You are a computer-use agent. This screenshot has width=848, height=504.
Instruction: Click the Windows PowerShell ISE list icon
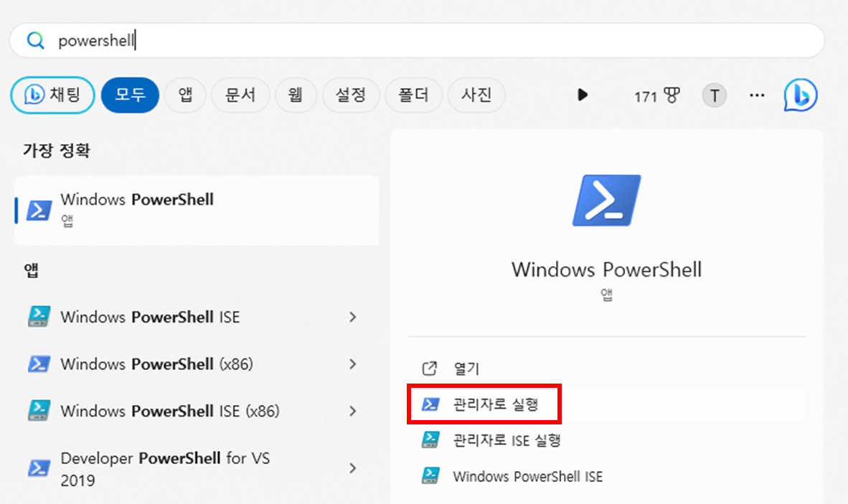click(x=39, y=317)
